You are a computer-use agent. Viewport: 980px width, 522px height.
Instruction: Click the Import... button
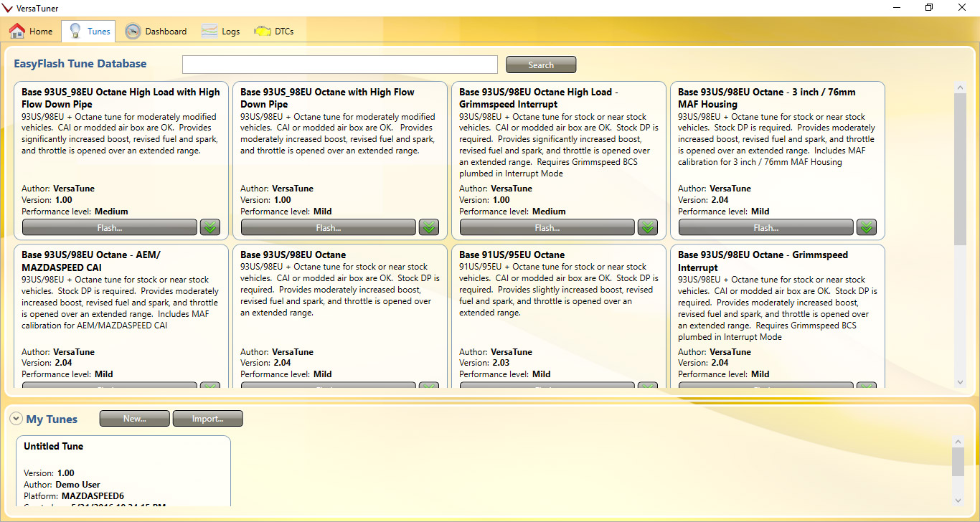[x=207, y=419]
